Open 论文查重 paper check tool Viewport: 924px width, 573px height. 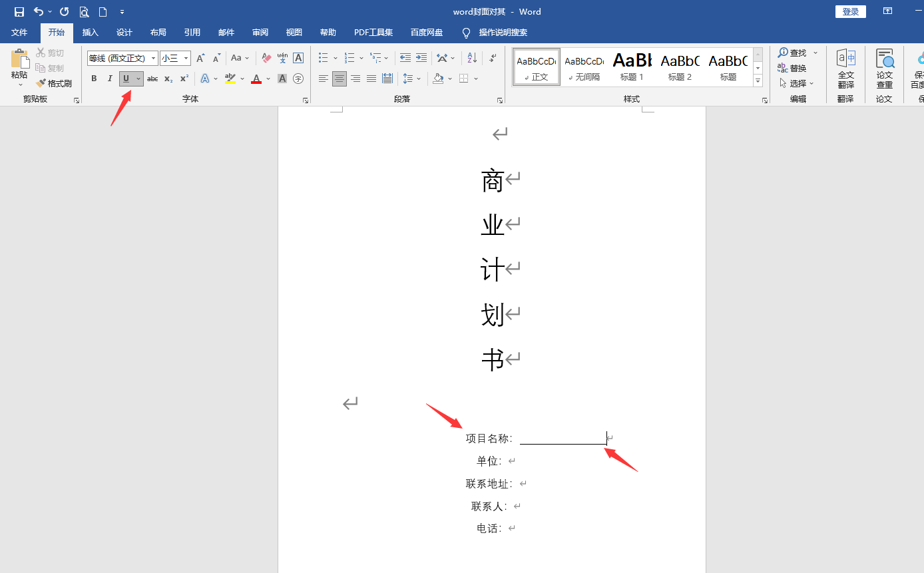(885, 69)
